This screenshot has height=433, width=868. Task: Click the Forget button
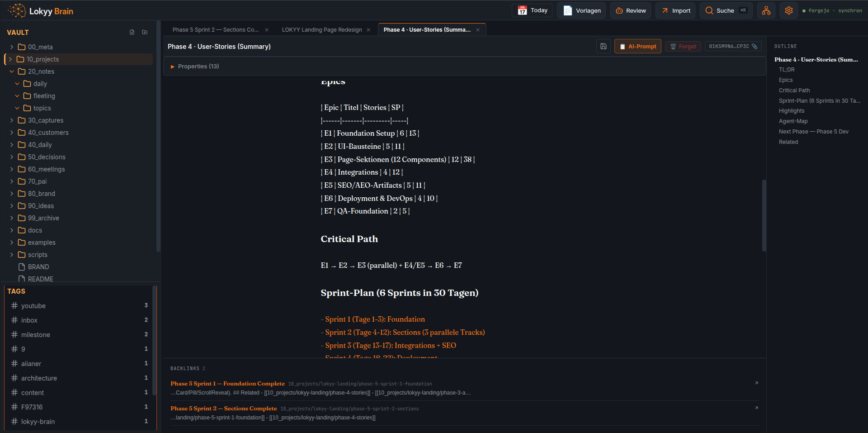point(683,46)
